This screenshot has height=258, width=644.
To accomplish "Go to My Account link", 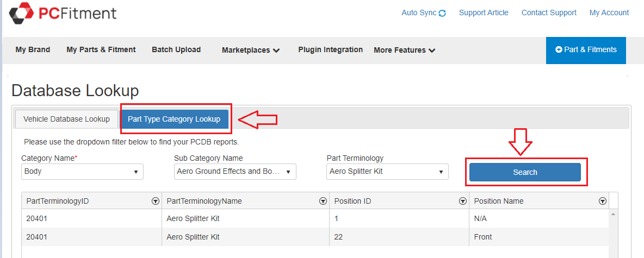I will coord(609,12).
